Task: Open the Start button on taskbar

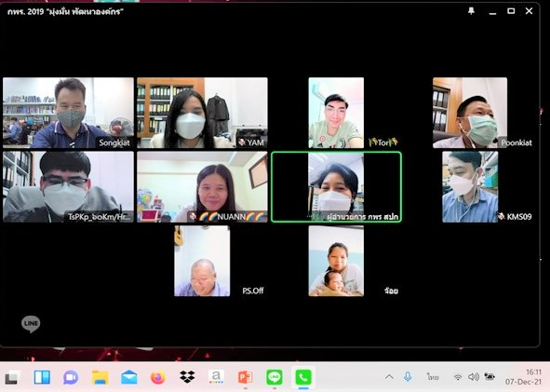Action: click(x=11, y=378)
